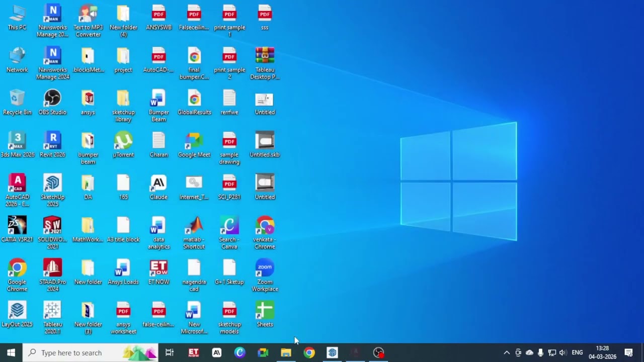
Task: Open Zoom Workplace desktop shortcut
Action: pos(265,276)
